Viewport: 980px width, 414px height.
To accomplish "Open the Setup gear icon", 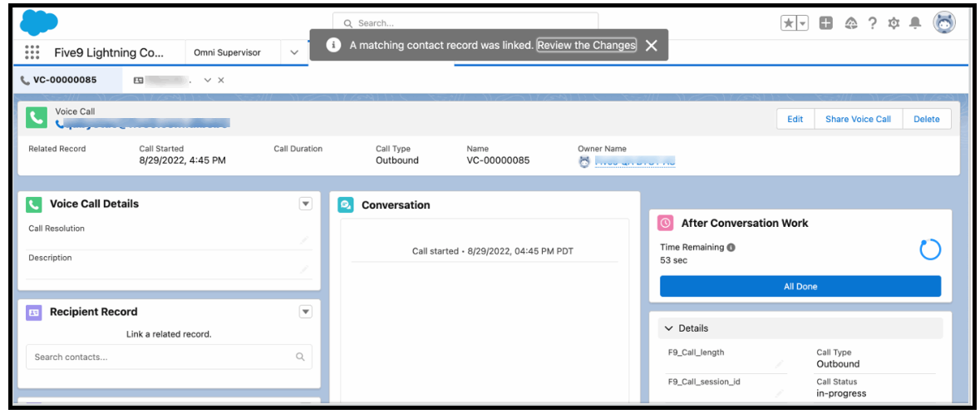I will click(894, 23).
